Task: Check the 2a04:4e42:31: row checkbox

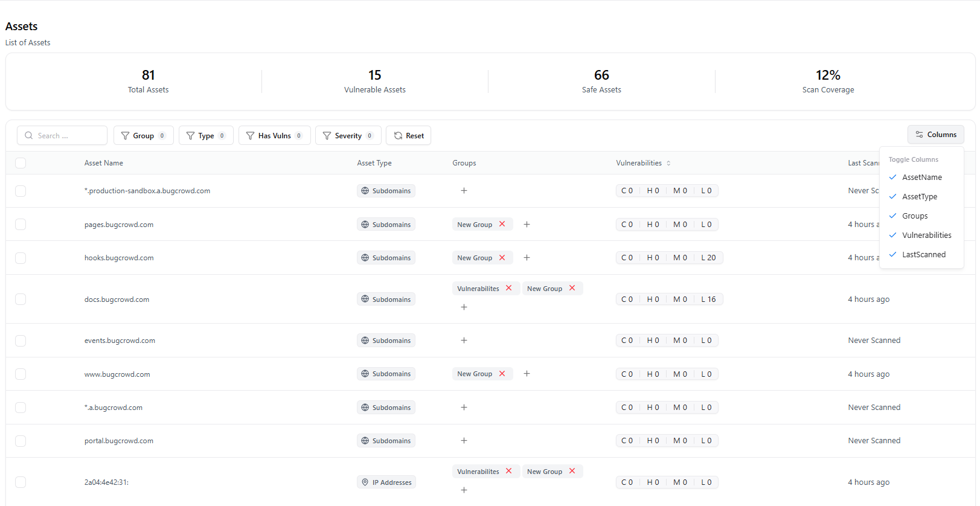Action: [21, 482]
